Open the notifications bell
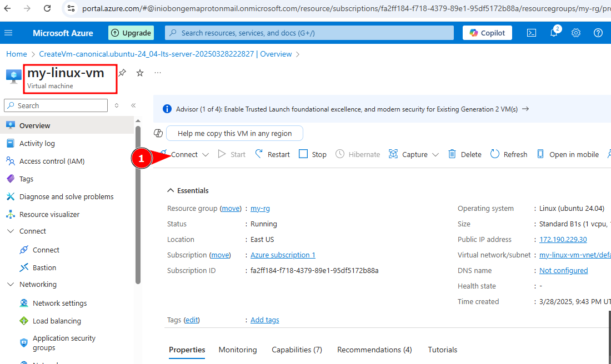611x364 pixels. point(554,33)
